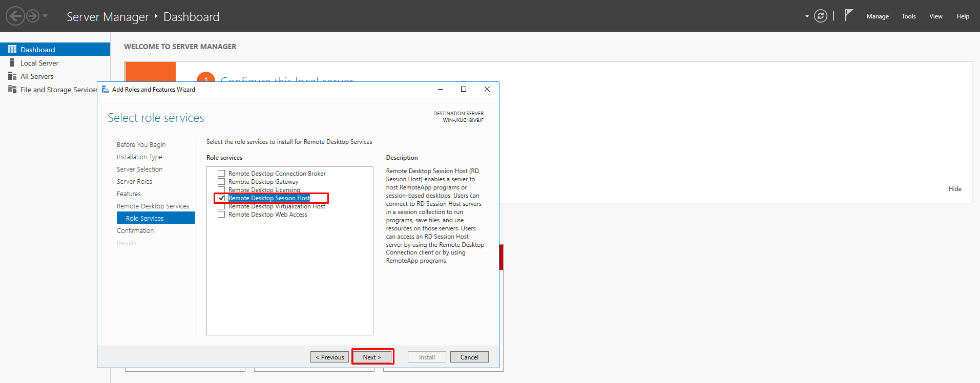980x383 pixels.
Task: Check Remote Desktop Gateway checkbox
Action: tap(221, 182)
